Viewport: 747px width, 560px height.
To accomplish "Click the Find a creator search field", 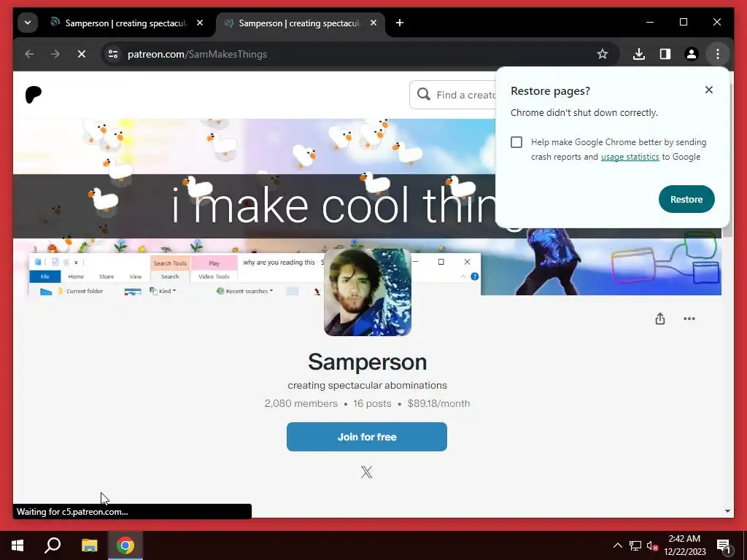I will point(452,95).
